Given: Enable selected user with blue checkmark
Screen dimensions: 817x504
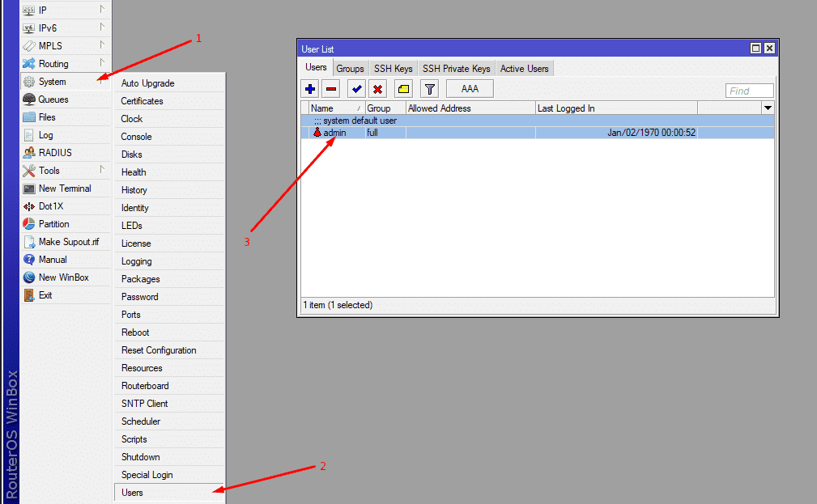Looking at the screenshot, I should (356, 89).
